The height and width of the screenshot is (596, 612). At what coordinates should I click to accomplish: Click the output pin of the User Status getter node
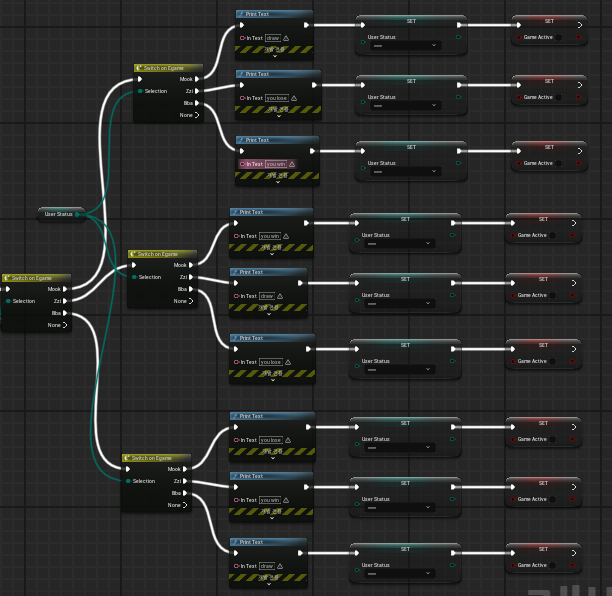77,214
